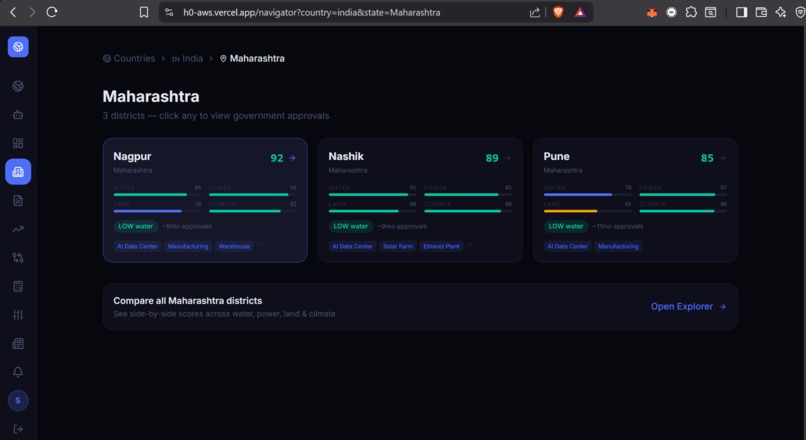Open the browser extensions puzzle icon
The height and width of the screenshot is (440, 806).
coord(691,12)
